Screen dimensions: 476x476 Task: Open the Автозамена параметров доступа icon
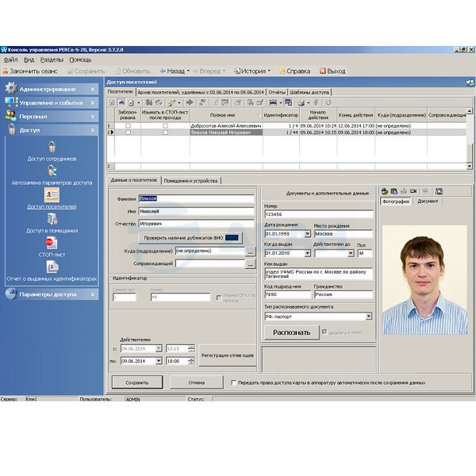52,170
